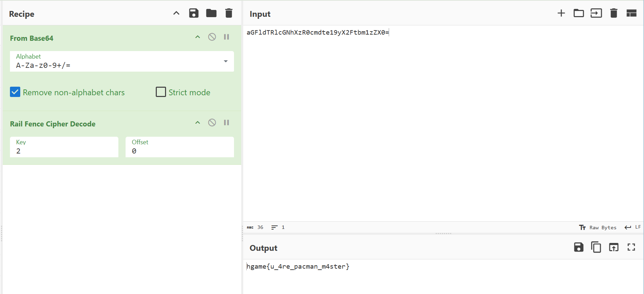Maximise the output pane

pos(631,247)
